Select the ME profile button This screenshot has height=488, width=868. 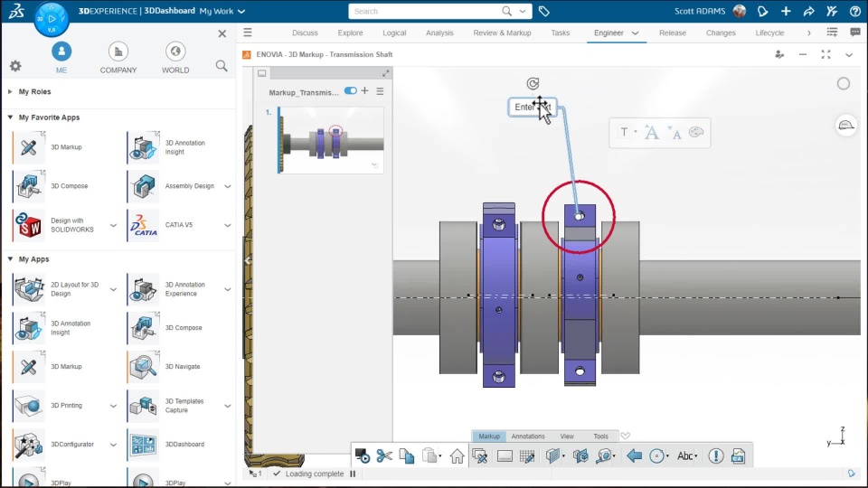click(x=61, y=58)
